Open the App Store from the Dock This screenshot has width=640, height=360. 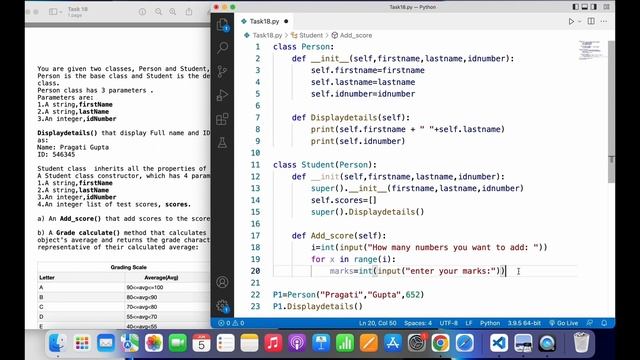[x=393, y=343]
